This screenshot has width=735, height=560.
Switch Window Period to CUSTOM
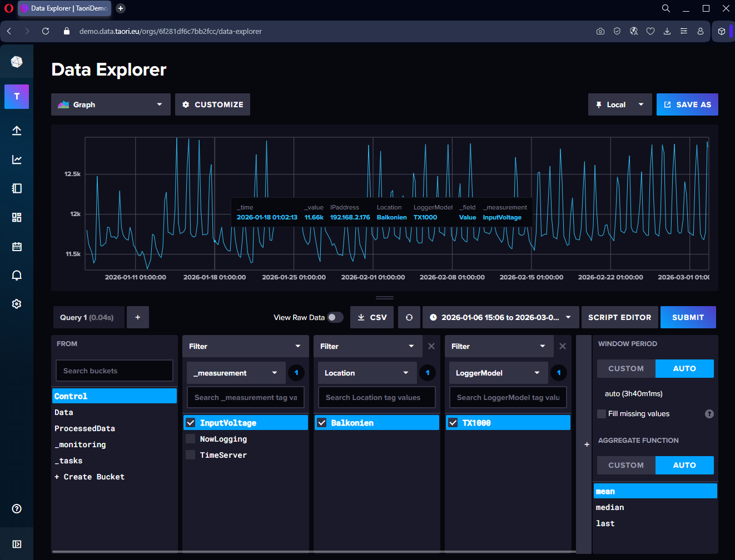point(626,368)
